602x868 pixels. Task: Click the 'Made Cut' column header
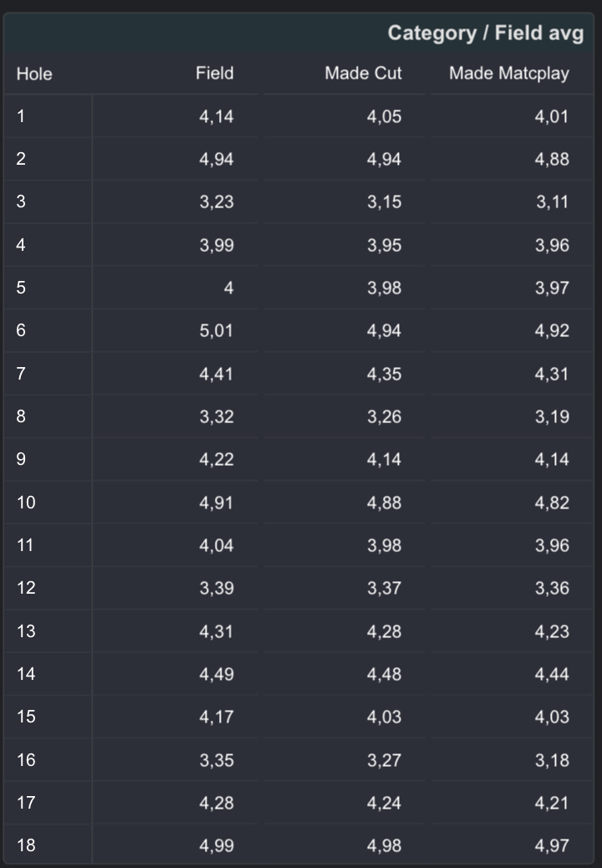[x=363, y=73]
